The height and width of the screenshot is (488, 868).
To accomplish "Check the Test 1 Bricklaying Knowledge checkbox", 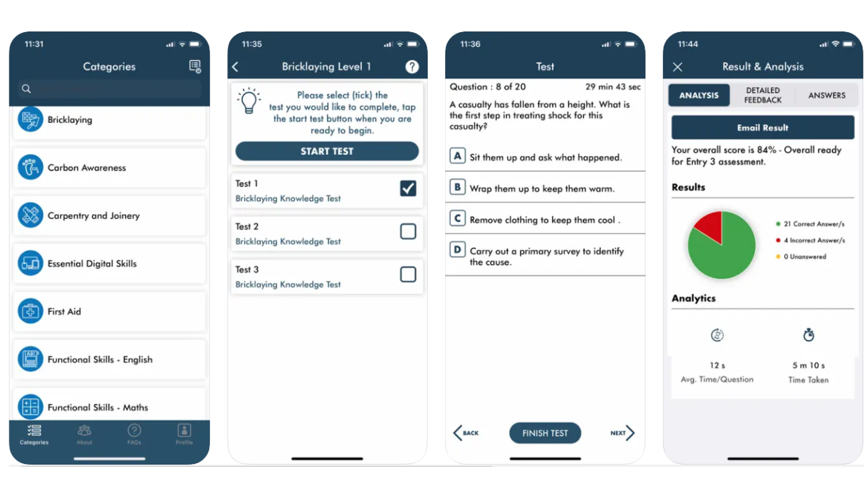I will click(x=408, y=188).
